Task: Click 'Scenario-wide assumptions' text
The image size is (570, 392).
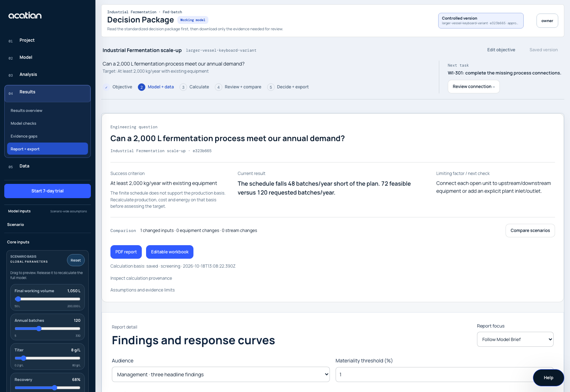Action: click(x=68, y=211)
